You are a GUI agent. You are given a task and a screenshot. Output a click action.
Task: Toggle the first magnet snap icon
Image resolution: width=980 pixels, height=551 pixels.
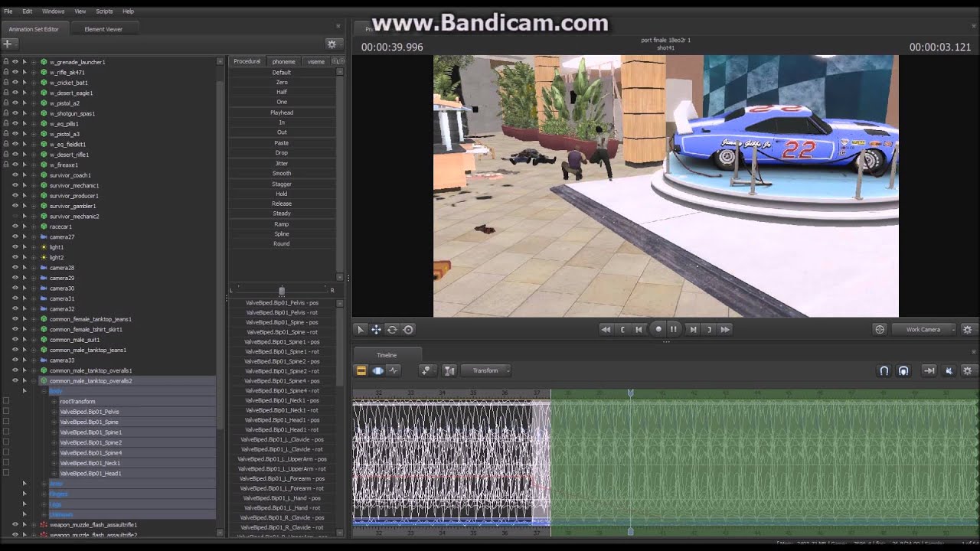click(x=884, y=370)
